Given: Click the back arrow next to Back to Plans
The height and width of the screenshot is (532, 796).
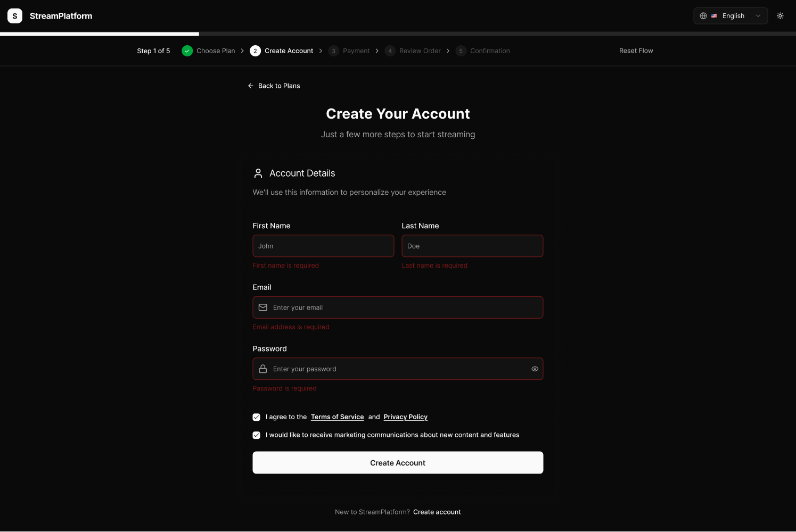Looking at the screenshot, I should 250,86.
